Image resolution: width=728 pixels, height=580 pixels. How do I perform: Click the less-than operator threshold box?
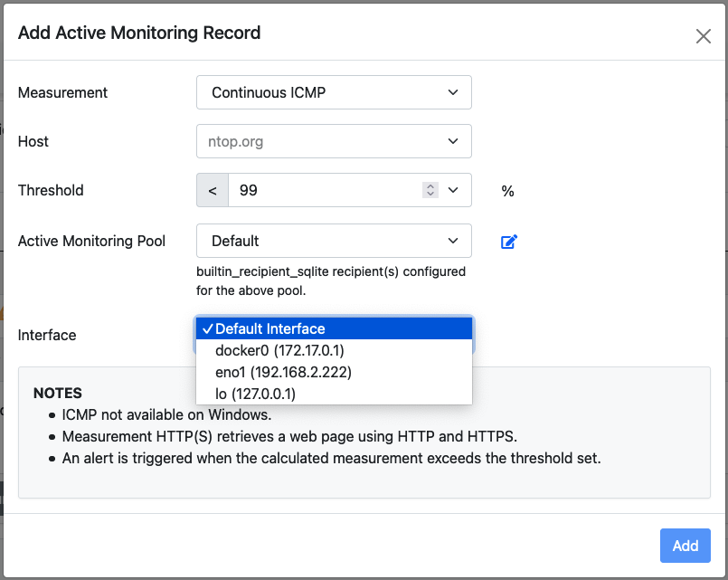click(x=213, y=190)
